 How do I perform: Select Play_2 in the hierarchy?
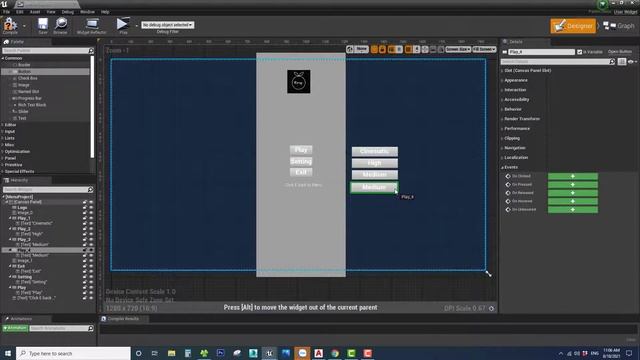click(24, 229)
